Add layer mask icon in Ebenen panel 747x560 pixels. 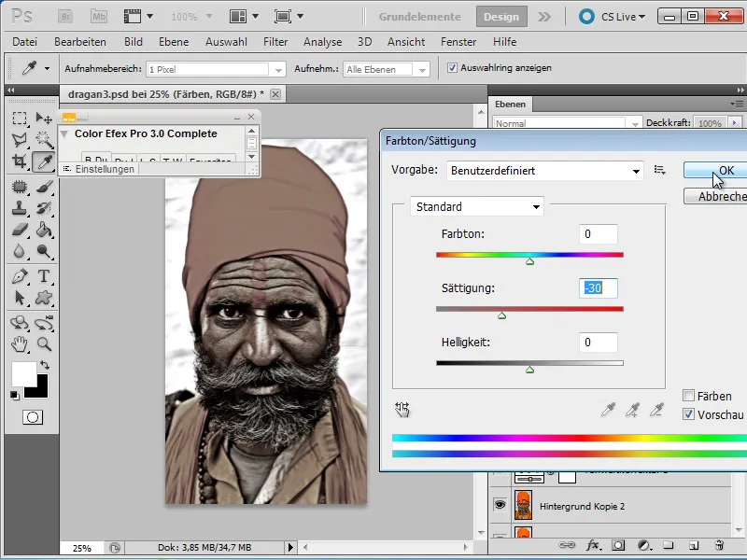click(618, 545)
